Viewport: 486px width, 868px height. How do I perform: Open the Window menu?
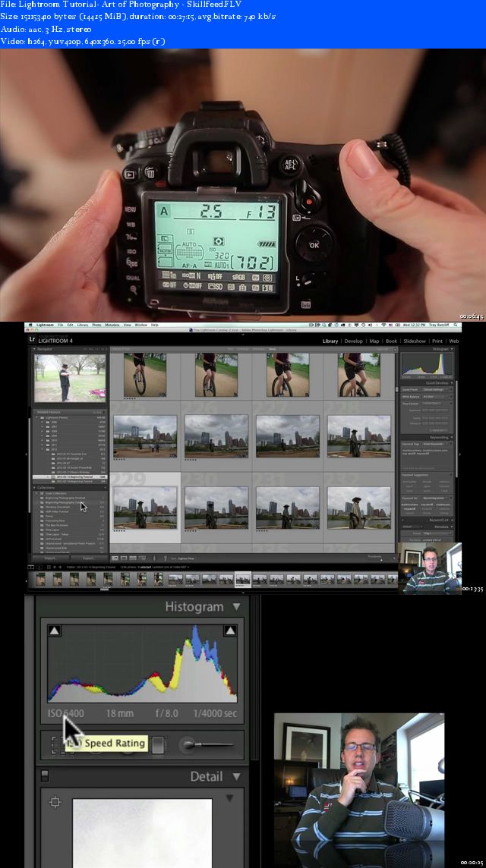[140, 325]
